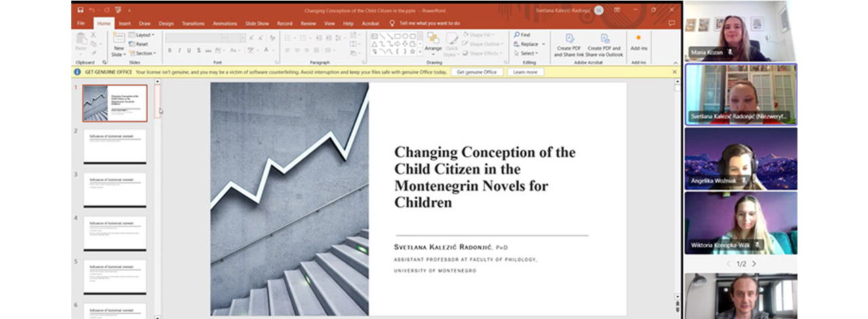Switch to the Design tab
Image resolution: width=868 pixels, height=319 pixels.
pyautogui.click(x=166, y=23)
